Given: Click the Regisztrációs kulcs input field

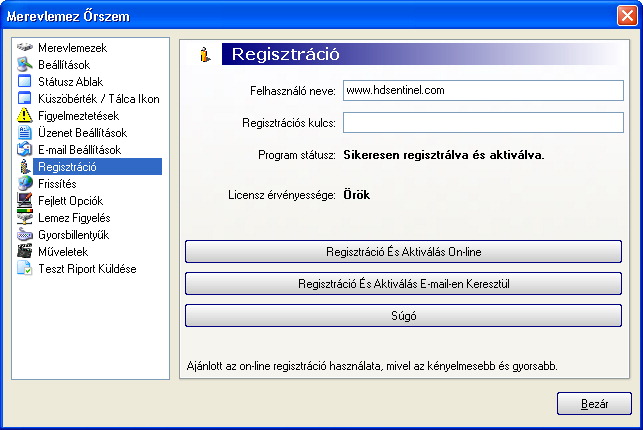Looking at the screenshot, I should tap(483, 122).
